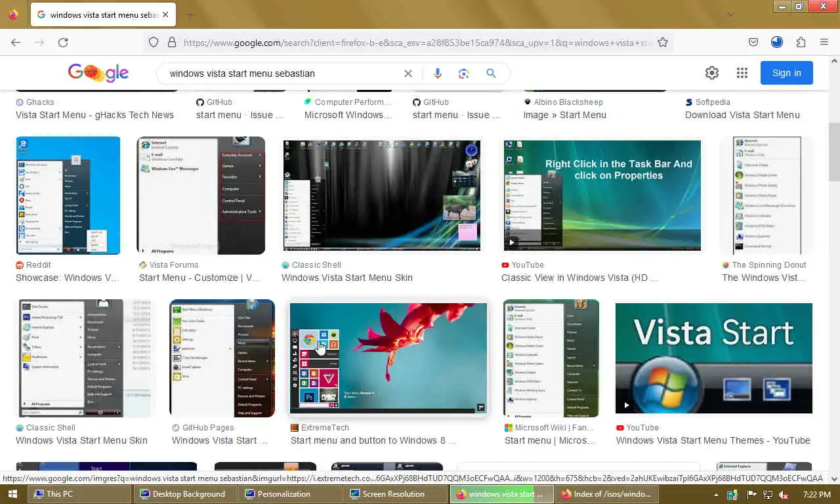Screen dimensions: 840x504
Task: Open the Ghacks Vista Start Menu link
Action: [94, 115]
